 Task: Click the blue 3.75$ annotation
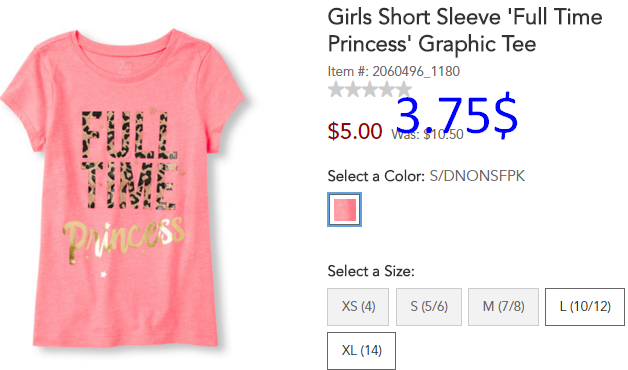457,115
